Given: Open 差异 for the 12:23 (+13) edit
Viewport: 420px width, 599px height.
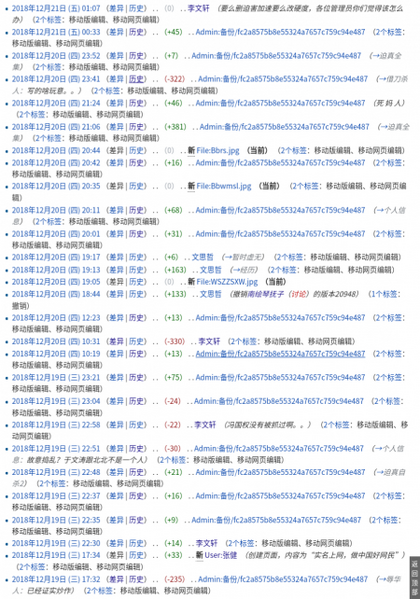Looking at the screenshot, I should coord(116,317).
